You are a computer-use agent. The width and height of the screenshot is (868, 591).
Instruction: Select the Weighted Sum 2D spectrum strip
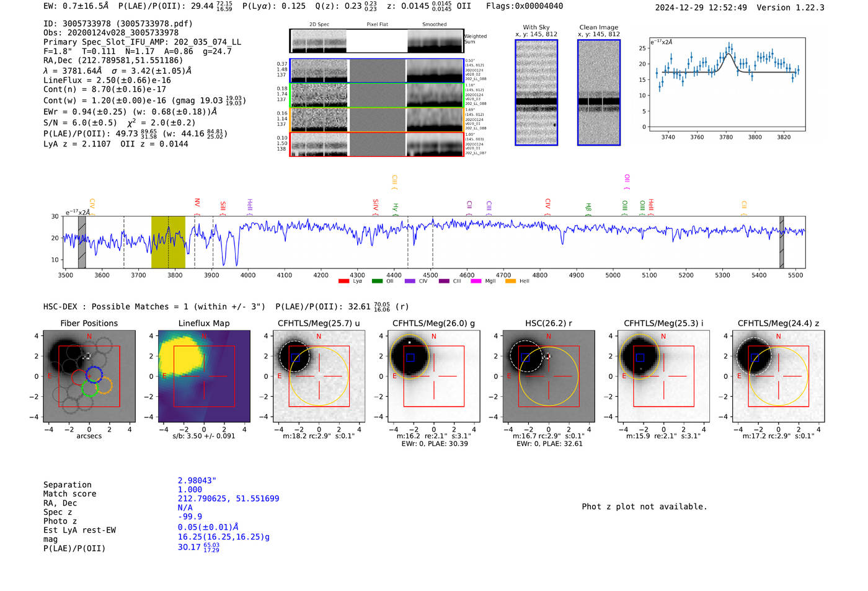pyautogui.click(x=376, y=41)
